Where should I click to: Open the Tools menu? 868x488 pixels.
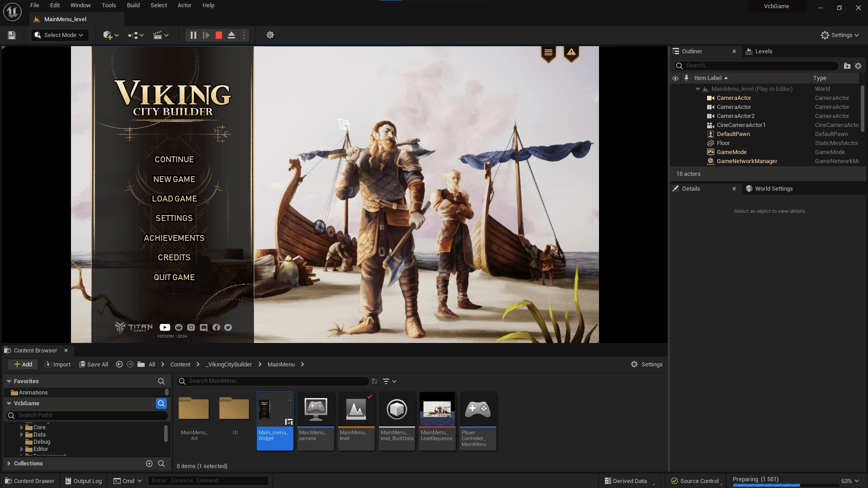click(108, 5)
